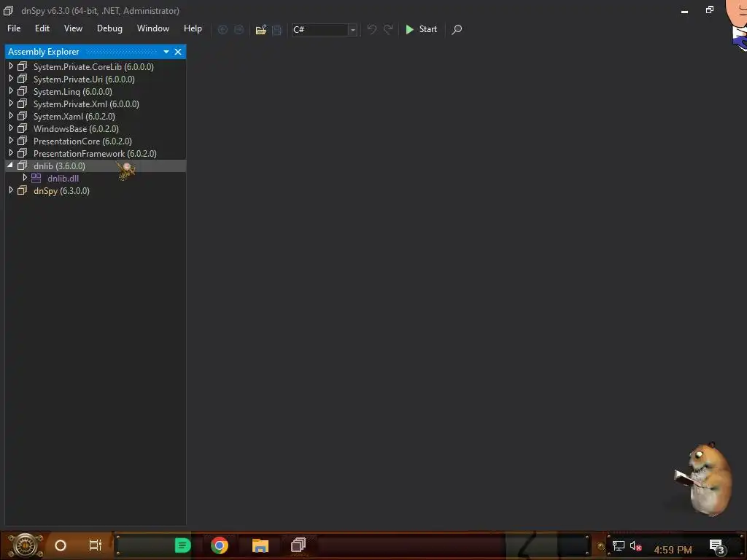
Task: Close the Assembly Explorer panel
Action: [178, 52]
